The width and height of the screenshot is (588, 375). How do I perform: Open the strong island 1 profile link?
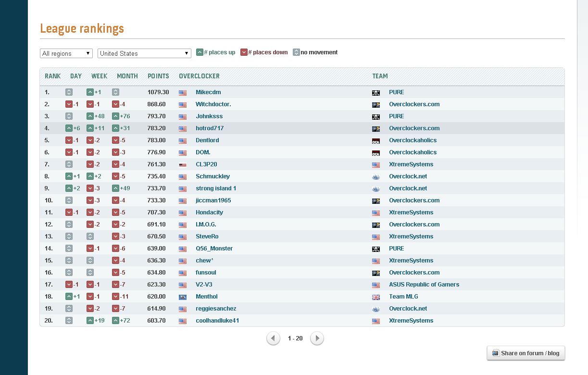pyautogui.click(x=216, y=188)
